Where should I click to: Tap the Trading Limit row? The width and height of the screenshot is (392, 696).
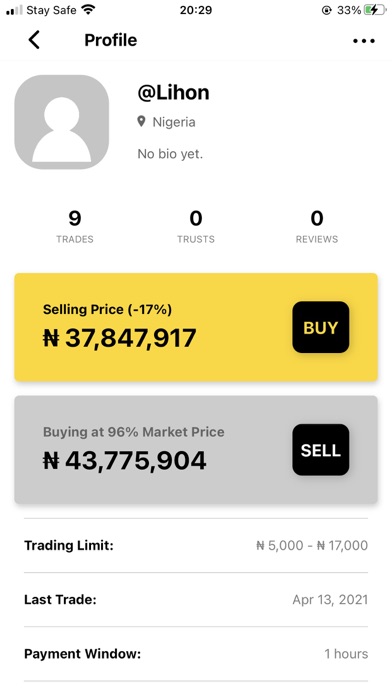196,545
